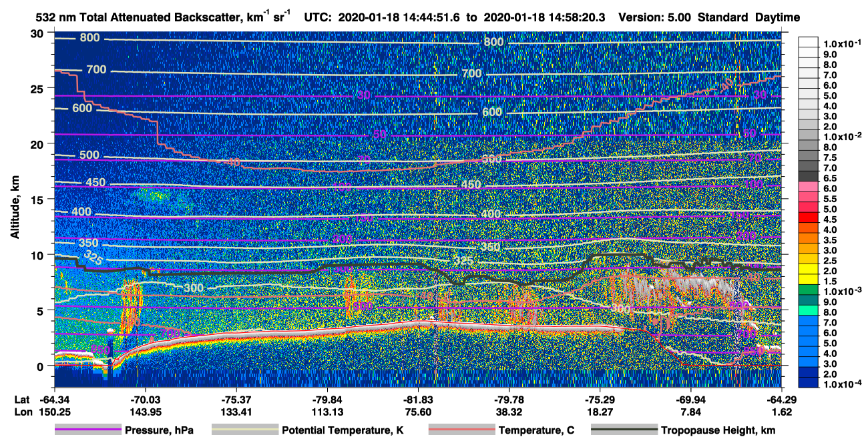Screen dimensions: 868x445
Task: Click the 25 km altitude tick label
Action: 38,89
